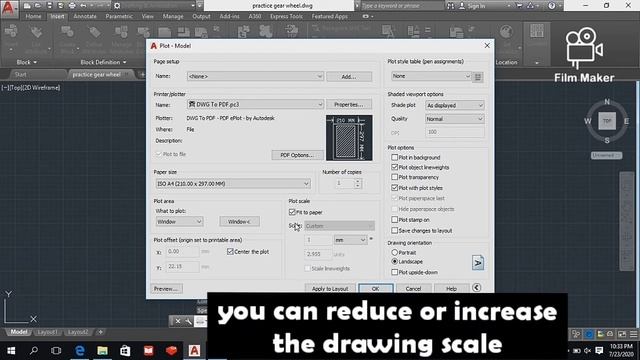Open the Express Tools ribbon tab

click(x=286, y=16)
